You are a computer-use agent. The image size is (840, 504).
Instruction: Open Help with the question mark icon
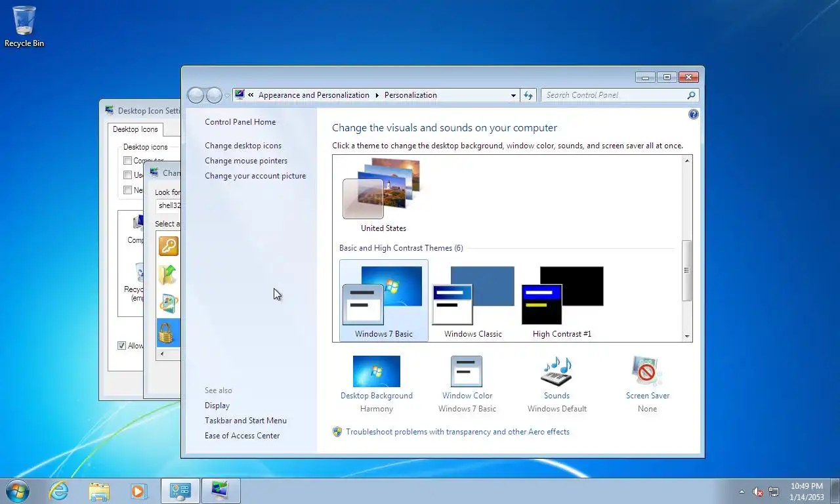(x=694, y=114)
